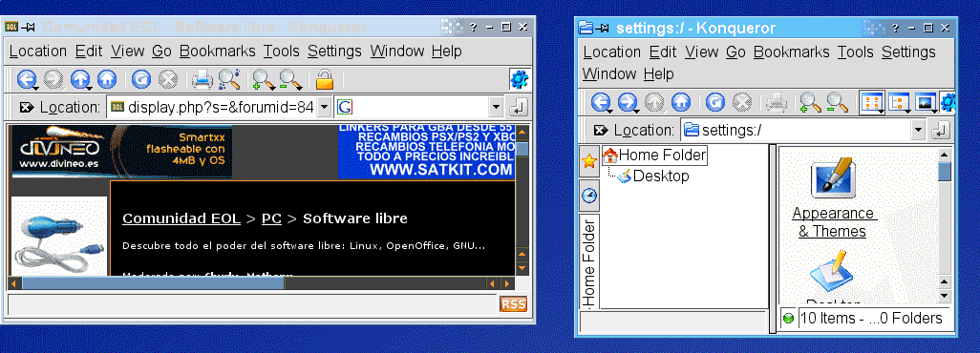
Task: Click scroll right arrow of web page
Action: [507, 283]
